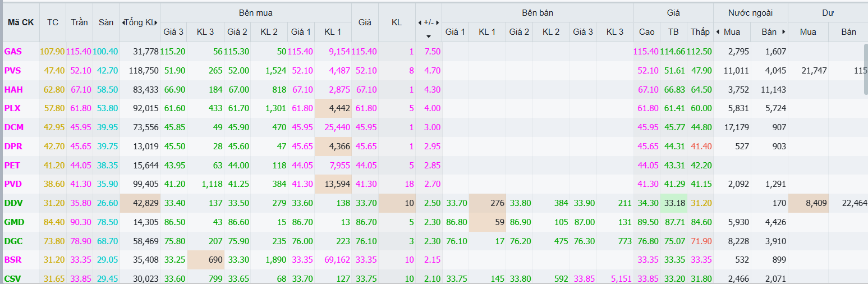Open the sort dropdown under +/- column
868x284 pixels.
coord(429,36)
